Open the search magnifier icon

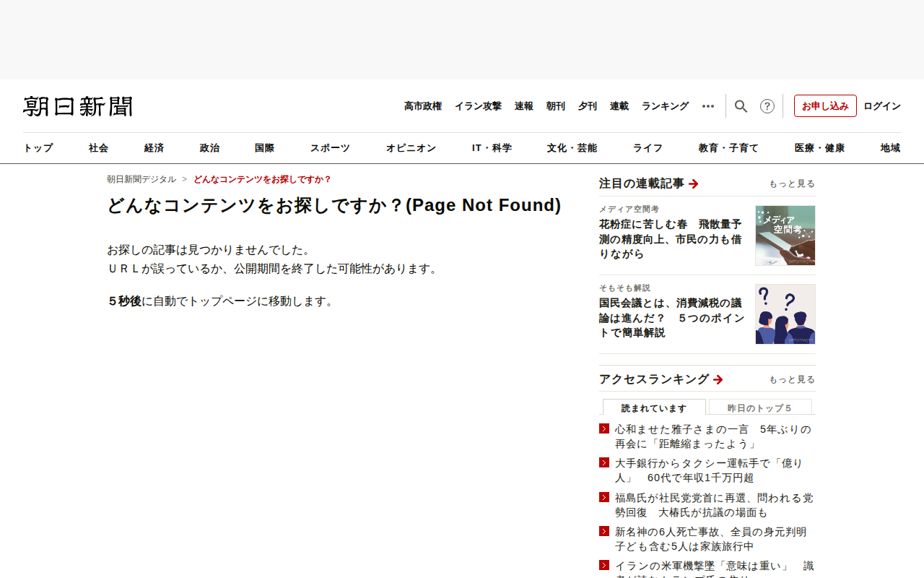(741, 106)
